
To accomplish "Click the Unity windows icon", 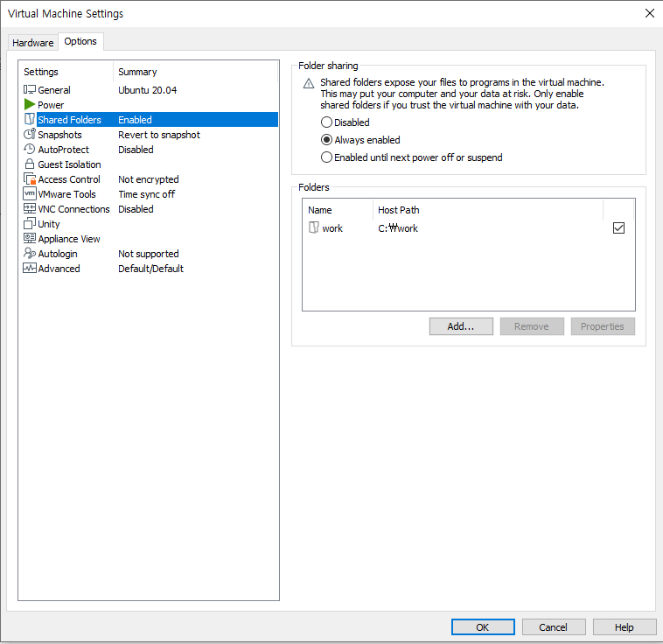I will tap(29, 223).
